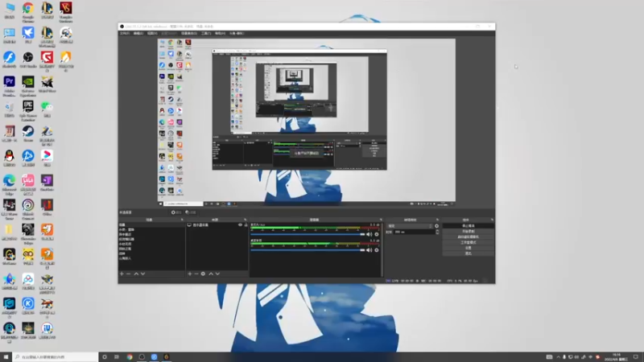
Task: Remove selected source with minus icon
Action: click(x=196, y=274)
